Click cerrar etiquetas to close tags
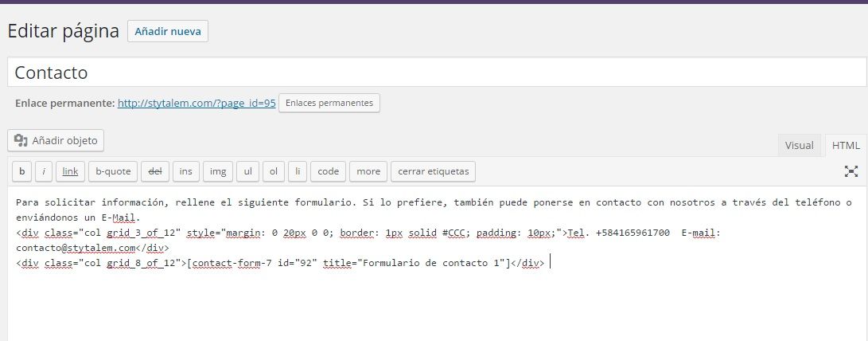868x341 pixels. click(433, 171)
